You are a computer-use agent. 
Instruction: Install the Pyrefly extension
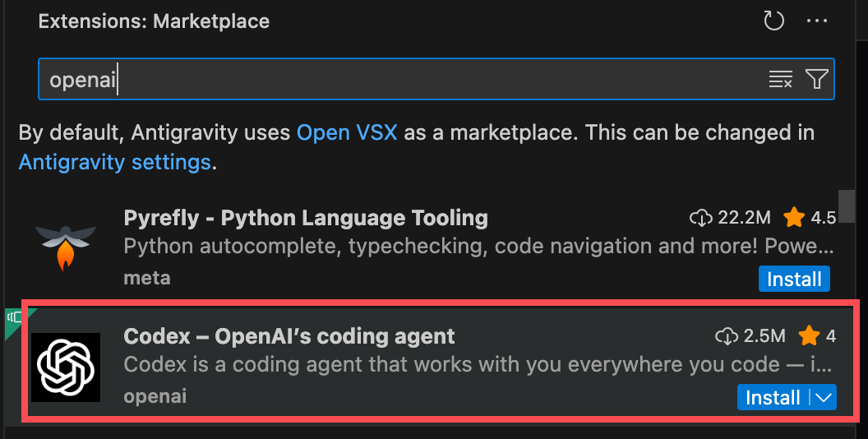coord(794,280)
